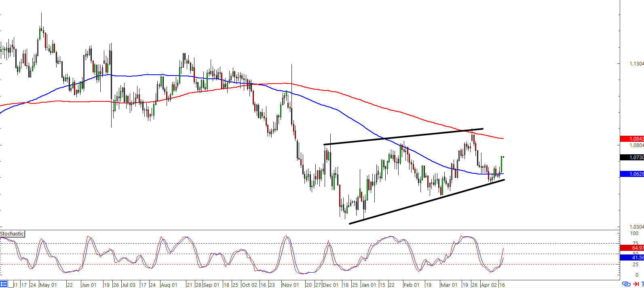Click the May 01 date label
Screen dimensions: 644x288
tap(49, 285)
